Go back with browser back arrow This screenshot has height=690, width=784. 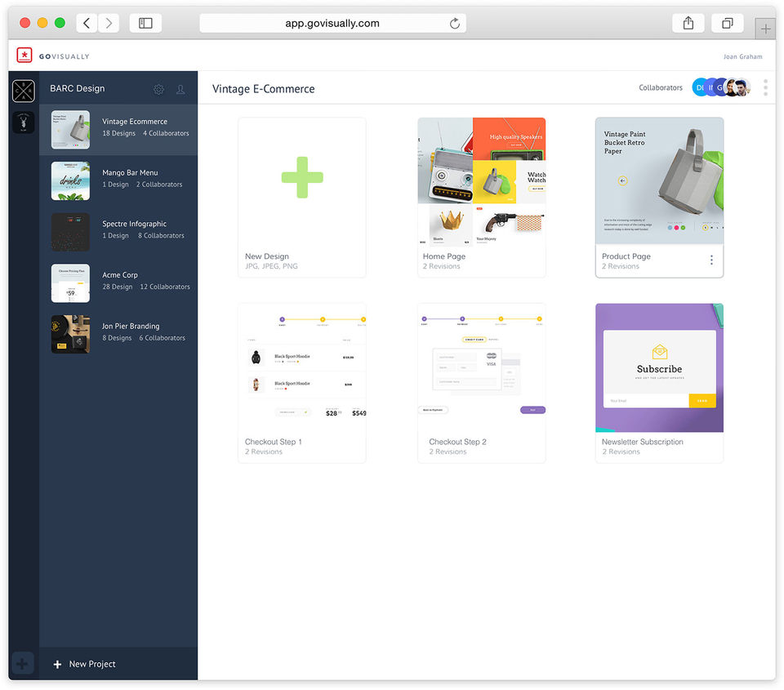coord(87,23)
